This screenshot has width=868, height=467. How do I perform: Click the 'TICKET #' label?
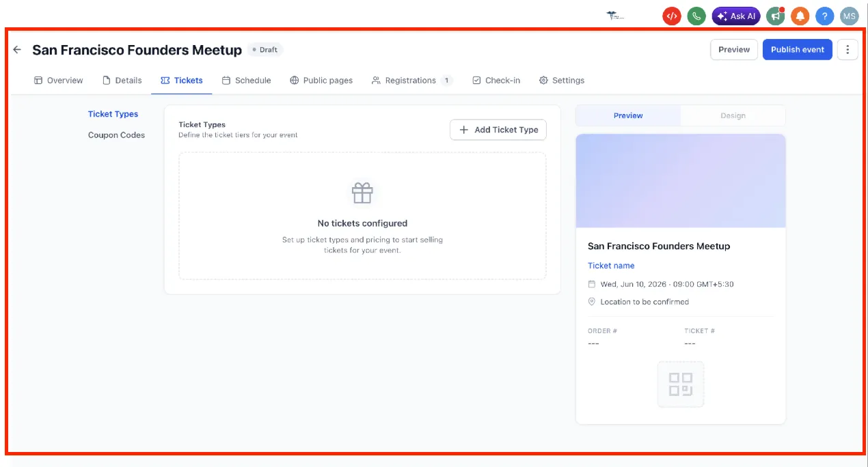[699, 331]
